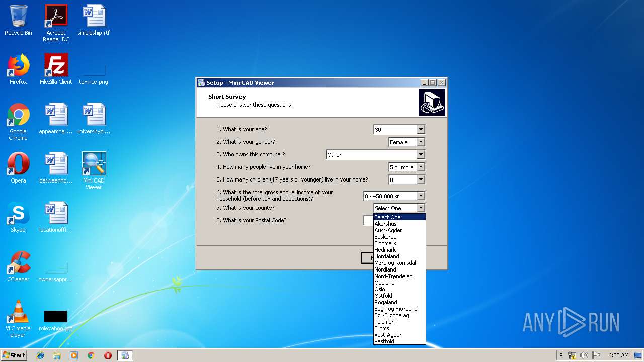This screenshot has height=362, width=644.
Task: Click the Action Center flag icon
Action: [x=596, y=355]
